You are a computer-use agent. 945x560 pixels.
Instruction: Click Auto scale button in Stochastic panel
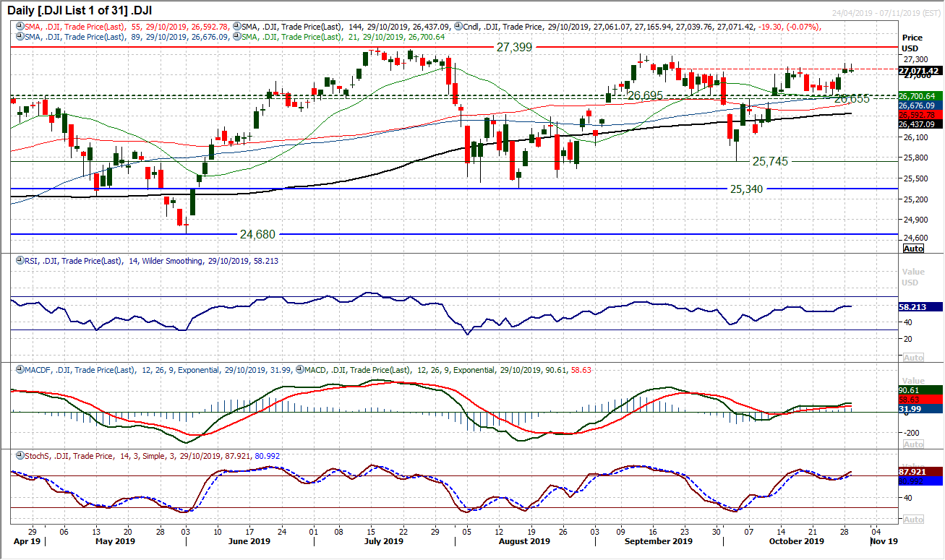click(913, 520)
